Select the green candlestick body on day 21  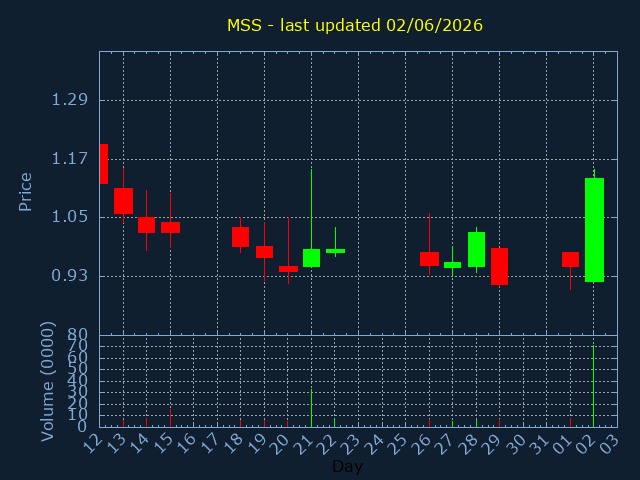coord(311,258)
